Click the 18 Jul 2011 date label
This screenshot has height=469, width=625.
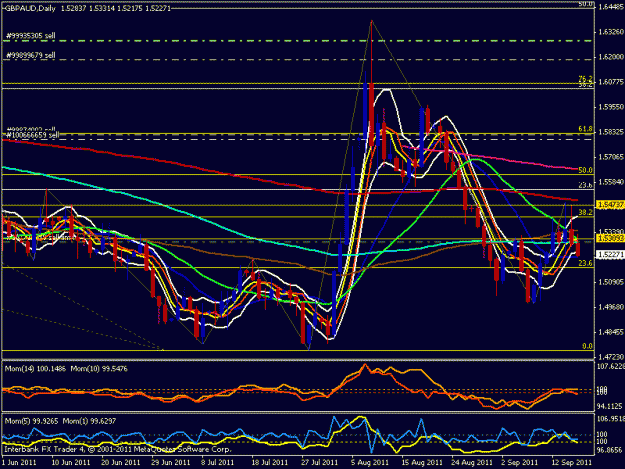coord(269,463)
